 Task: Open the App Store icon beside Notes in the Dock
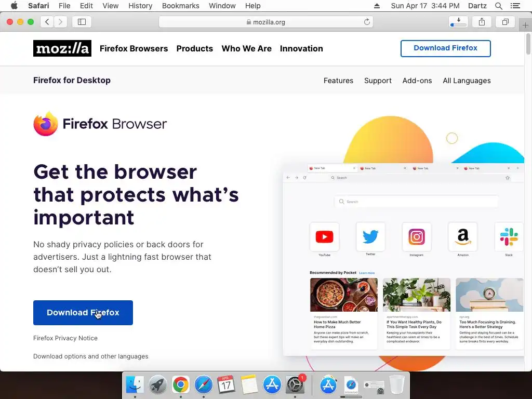(272, 385)
